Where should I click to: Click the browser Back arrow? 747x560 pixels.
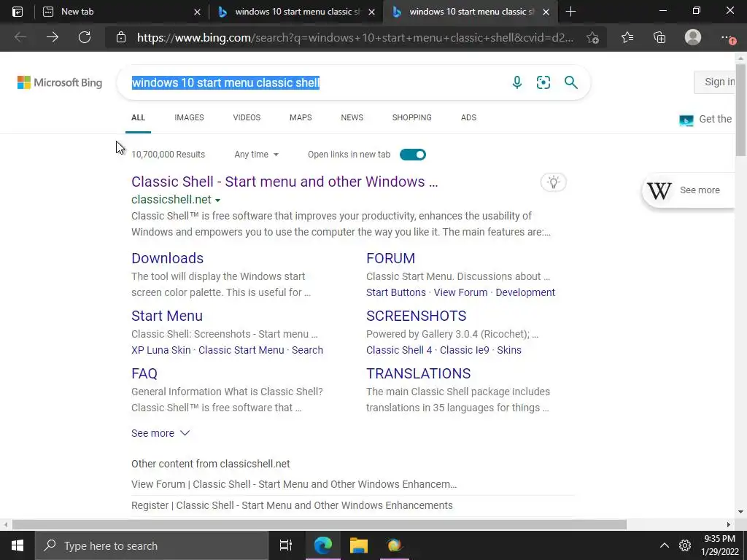coord(20,37)
